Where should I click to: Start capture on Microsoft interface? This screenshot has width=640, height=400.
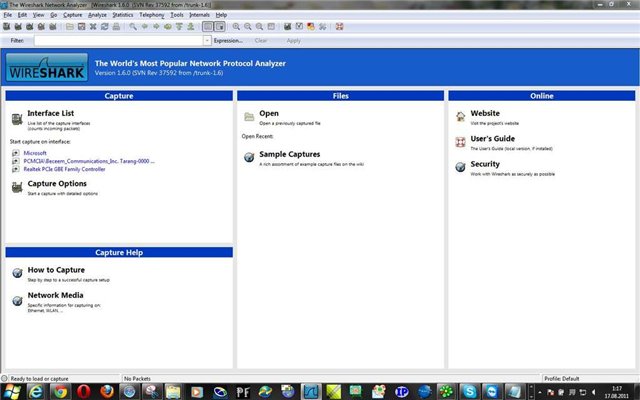click(x=35, y=153)
